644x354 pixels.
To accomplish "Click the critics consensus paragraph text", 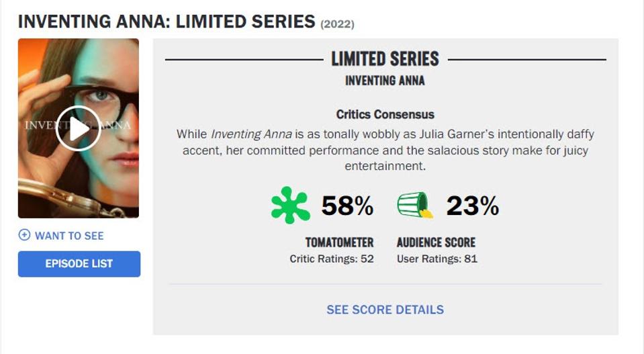I will (x=385, y=150).
